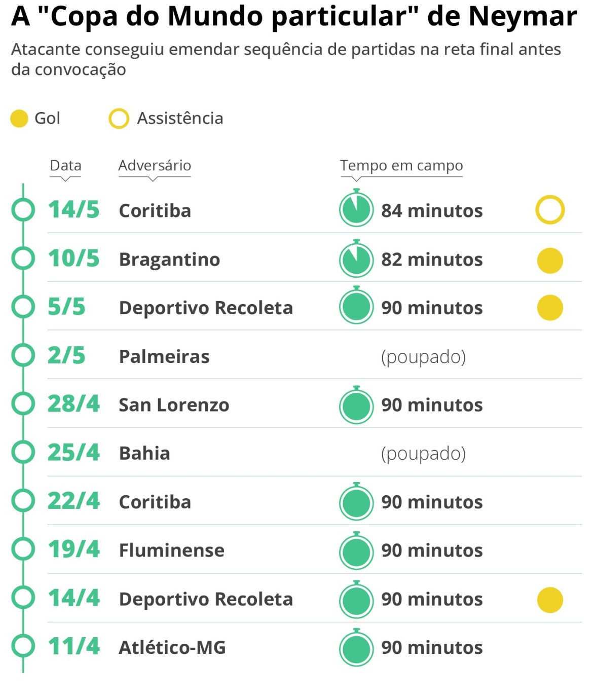Click the poupado label in the Bahia row
The width and height of the screenshot is (593, 700).
[423, 454]
